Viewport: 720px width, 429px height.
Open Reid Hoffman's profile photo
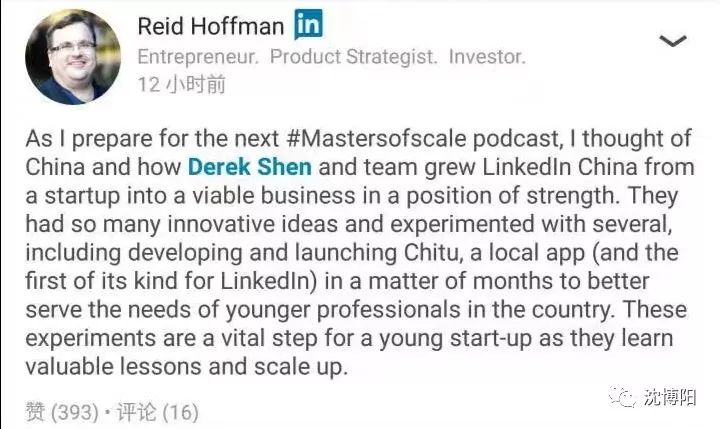click(68, 59)
